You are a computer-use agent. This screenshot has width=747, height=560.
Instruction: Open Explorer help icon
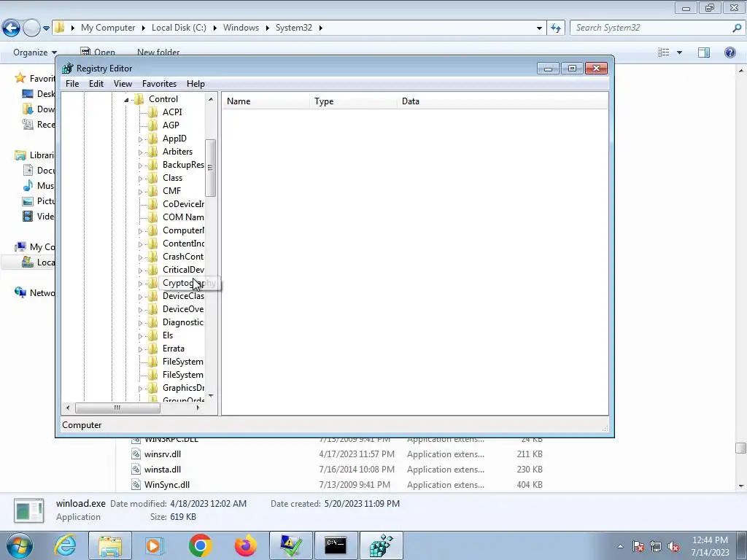tap(729, 52)
